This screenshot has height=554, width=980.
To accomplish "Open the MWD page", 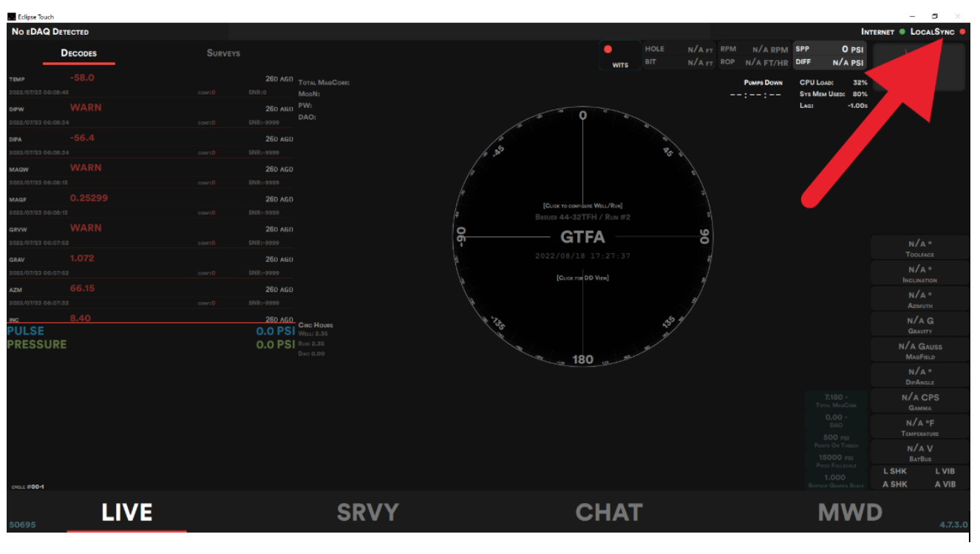I will 850,513.
